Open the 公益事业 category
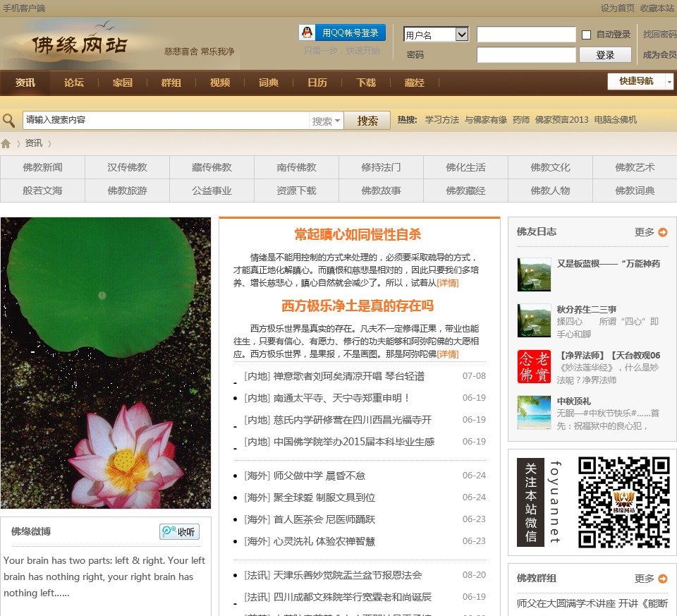The height and width of the screenshot is (616, 677). point(212,191)
